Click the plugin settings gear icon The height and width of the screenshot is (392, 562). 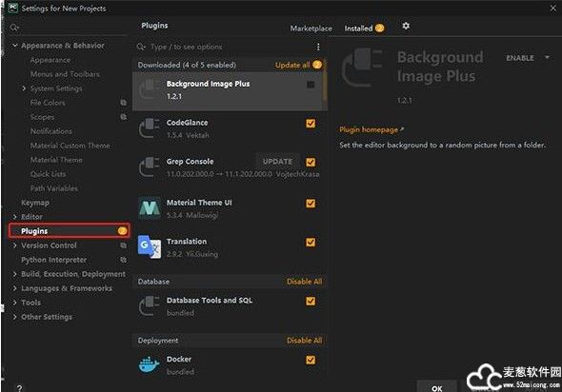pos(406,26)
